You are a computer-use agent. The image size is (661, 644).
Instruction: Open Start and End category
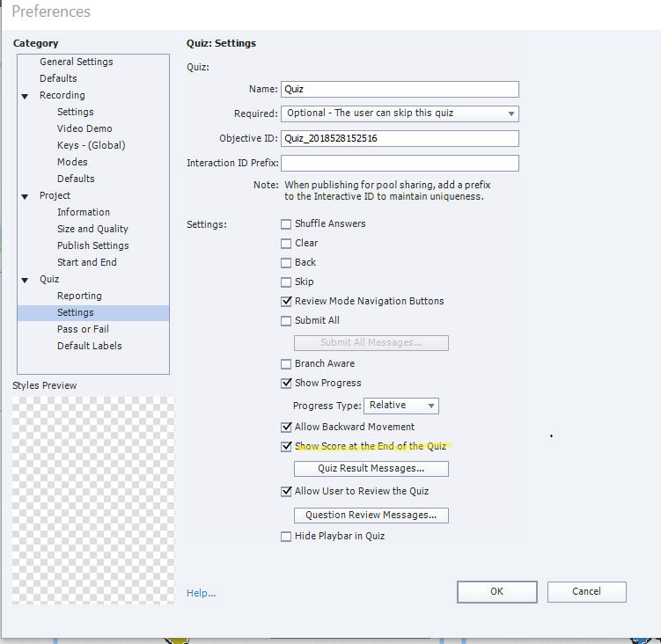[87, 262]
